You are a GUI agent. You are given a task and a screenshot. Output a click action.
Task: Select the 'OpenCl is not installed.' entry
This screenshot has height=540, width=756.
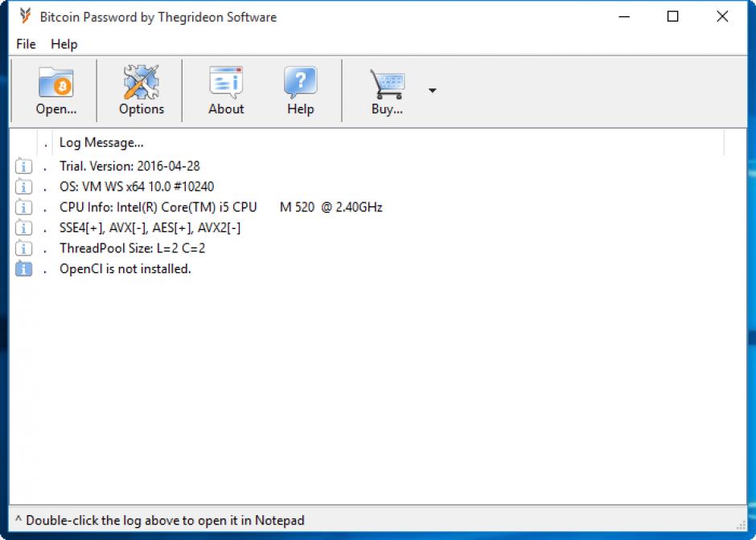coord(125,269)
